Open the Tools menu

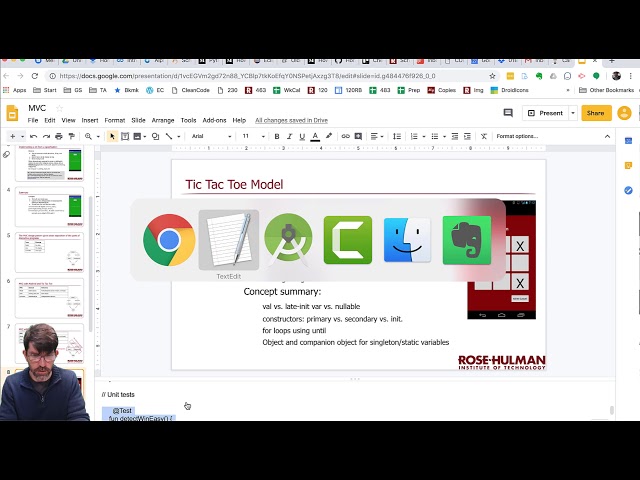pyautogui.click(x=189, y=120)
